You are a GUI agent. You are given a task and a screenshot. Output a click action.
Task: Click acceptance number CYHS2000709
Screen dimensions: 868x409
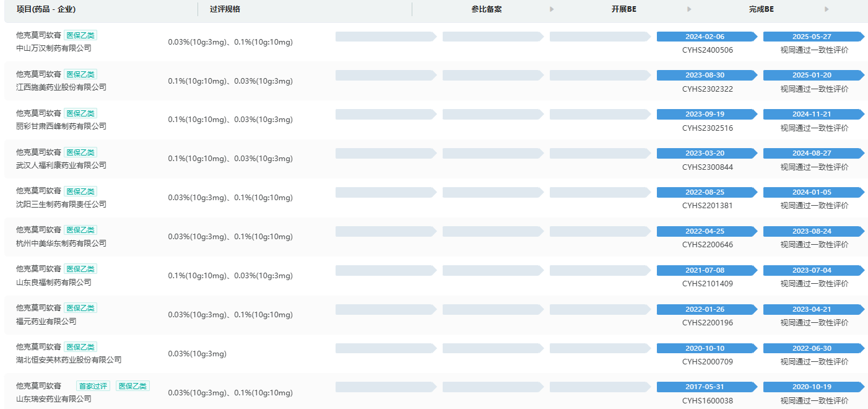[708, 362]
